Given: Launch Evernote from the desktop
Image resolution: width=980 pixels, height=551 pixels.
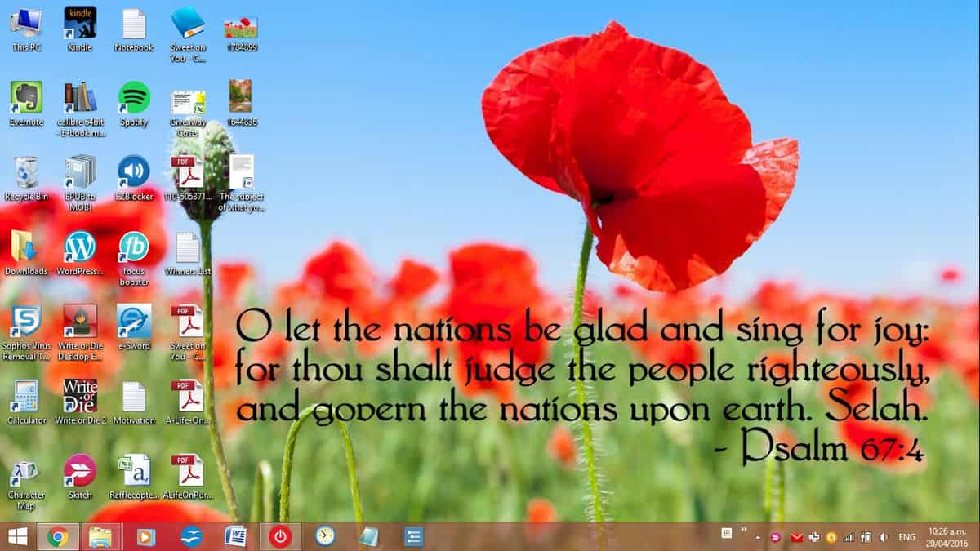Looking at the screenshot, I should [x=26, y=99].
